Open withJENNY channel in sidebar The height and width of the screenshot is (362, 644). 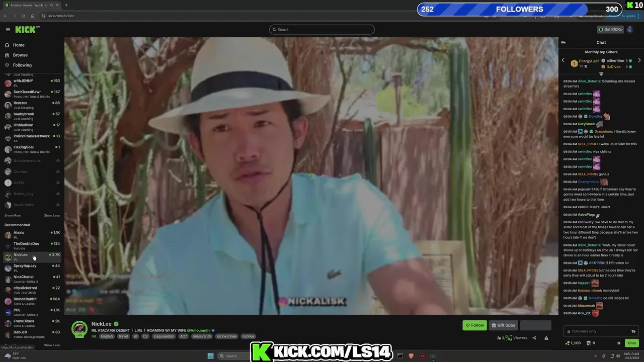[32, 83]
